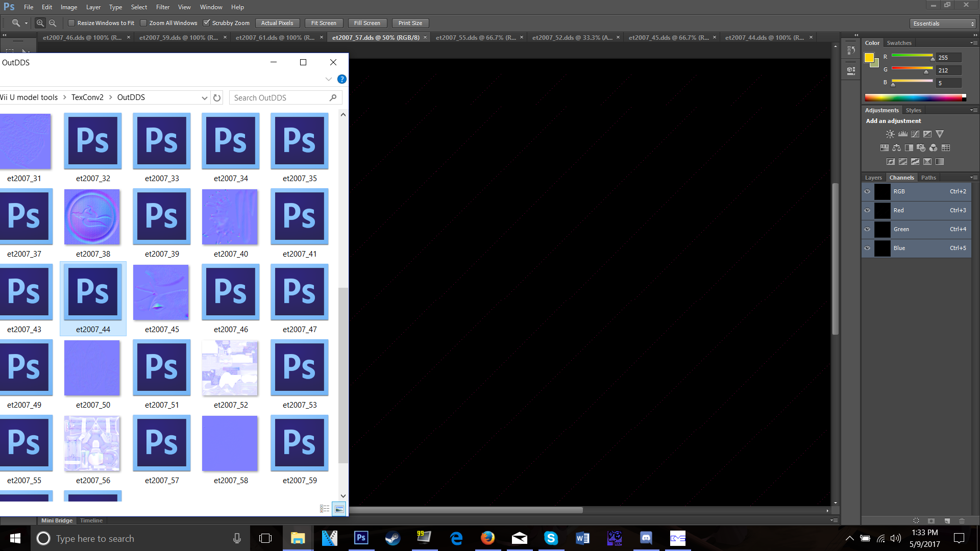Hide the Red channel eye
Viewport: 980px width, 551px height.
[x=867, y=210]
